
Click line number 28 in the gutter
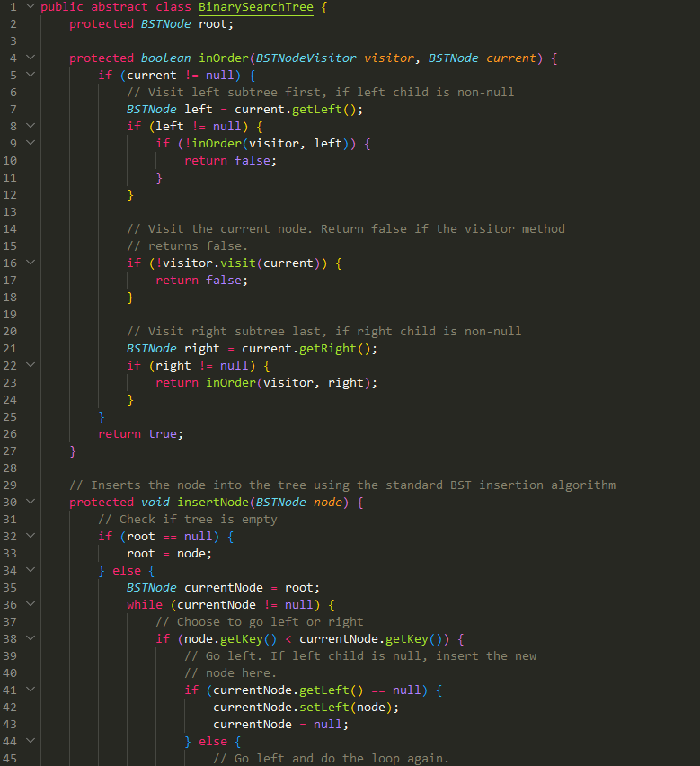click(10, 468)
